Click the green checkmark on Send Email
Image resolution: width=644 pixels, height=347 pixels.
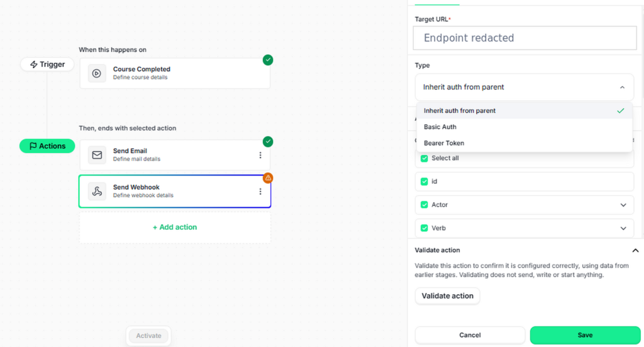pyautogui.click(x=268, y=142)
